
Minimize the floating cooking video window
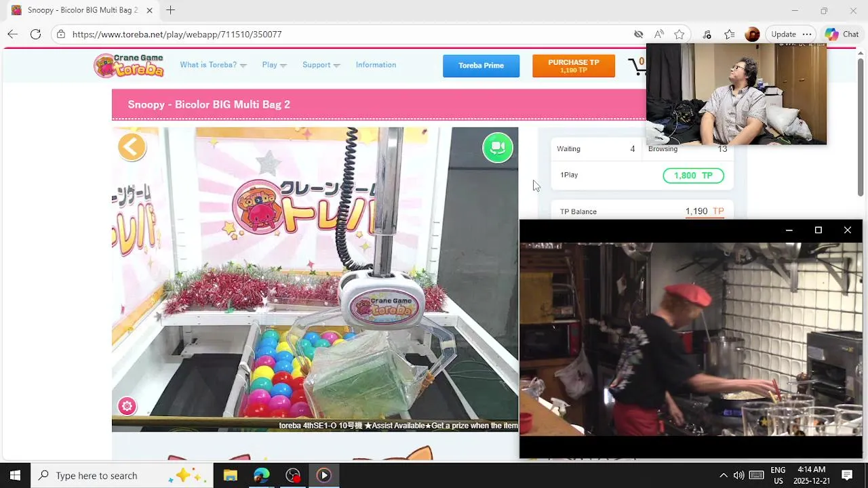coord(789,230)
